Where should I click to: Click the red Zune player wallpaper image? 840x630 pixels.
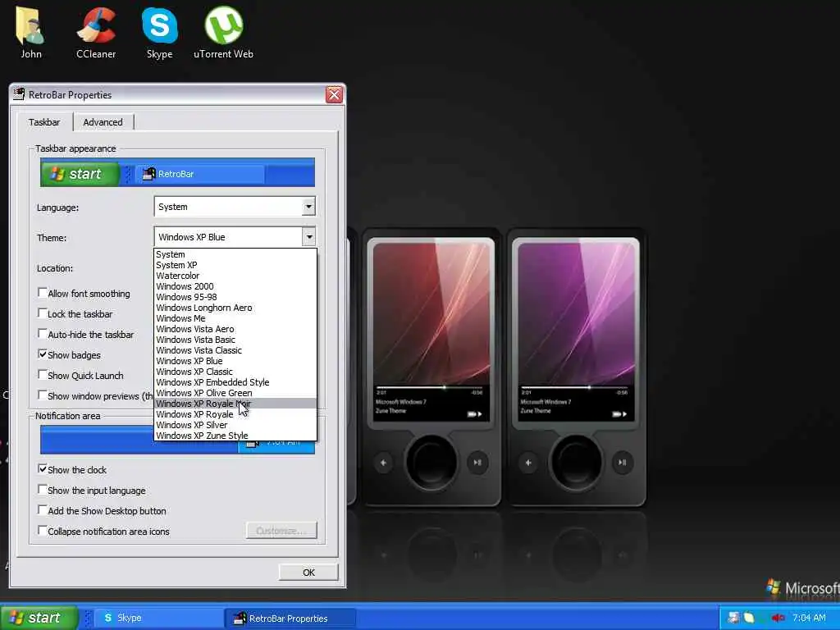point(431,367)
